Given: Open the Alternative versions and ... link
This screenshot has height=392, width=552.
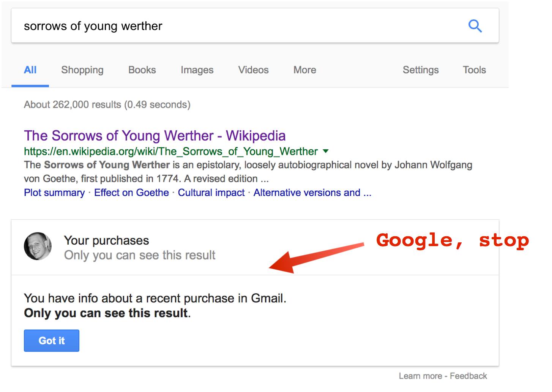Looking at the screenshot, I should tap(312, 193).
